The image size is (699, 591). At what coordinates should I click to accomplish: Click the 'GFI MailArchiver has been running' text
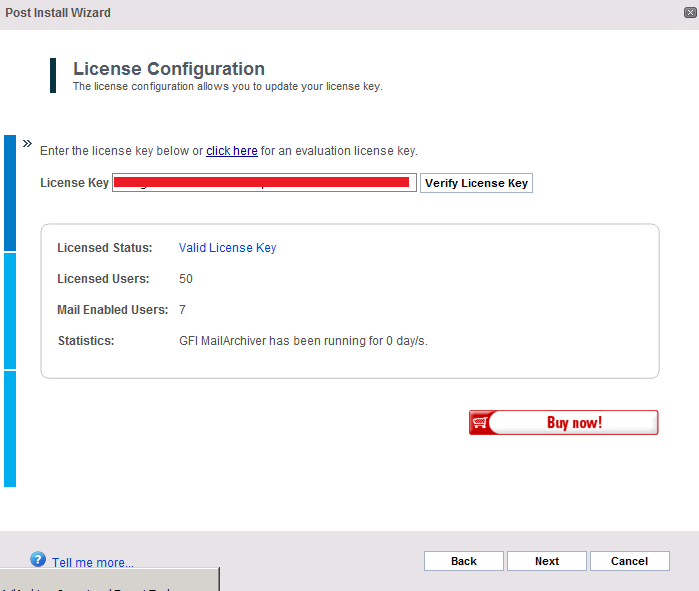(303, 341)
